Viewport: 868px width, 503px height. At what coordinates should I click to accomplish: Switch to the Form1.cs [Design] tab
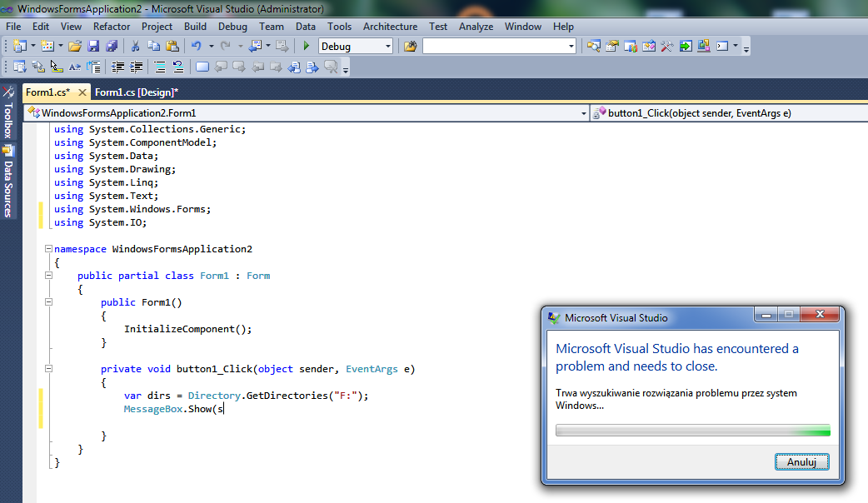pyautogui.click(x=137, y=92)
